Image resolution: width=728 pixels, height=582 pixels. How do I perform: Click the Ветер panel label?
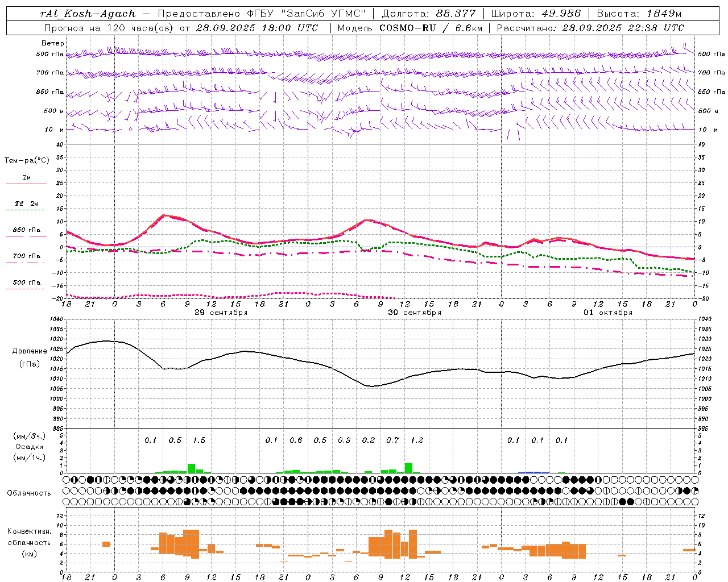coord(53,43)
